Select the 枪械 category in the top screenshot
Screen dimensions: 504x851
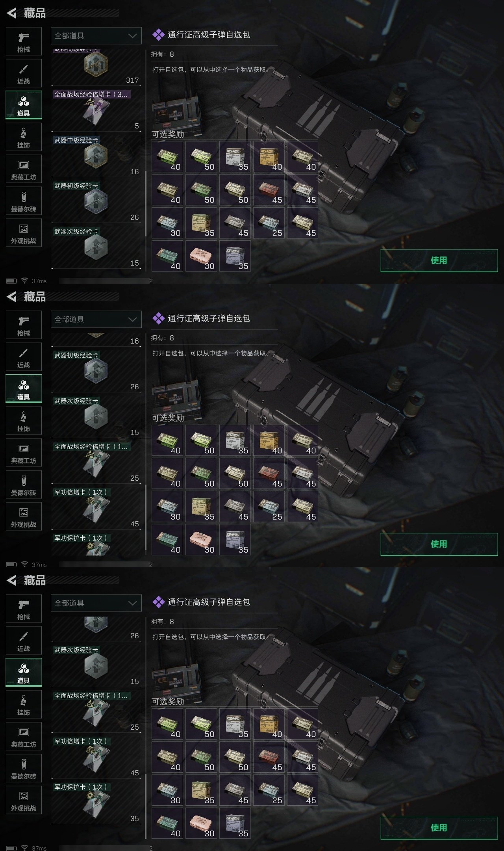(x=24, y=41)
